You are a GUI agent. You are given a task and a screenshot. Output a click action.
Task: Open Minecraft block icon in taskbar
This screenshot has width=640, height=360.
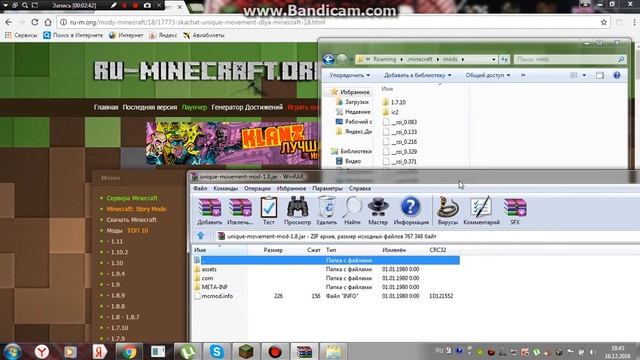(x=246, y=351)
